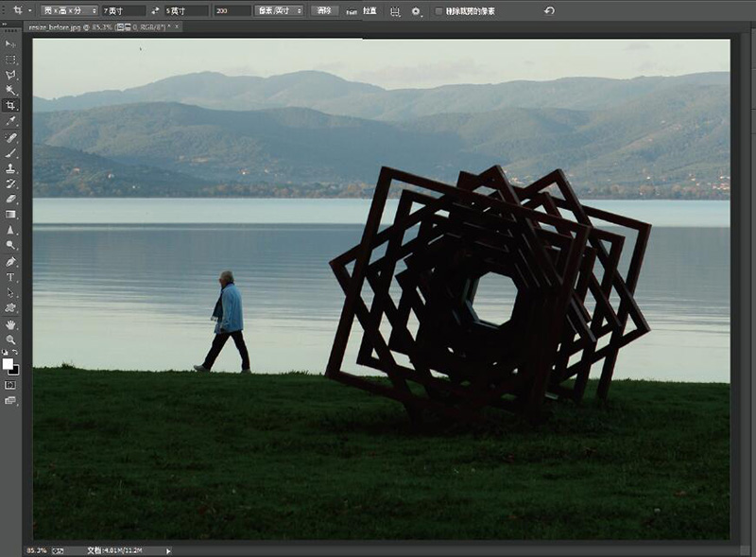756x557 pixels.
Task: Select the Zoom tool
Action: [11, 339]
